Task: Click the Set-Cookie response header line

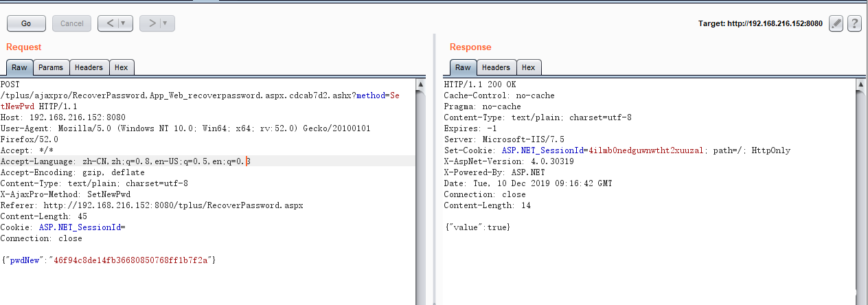Action: 617,150
